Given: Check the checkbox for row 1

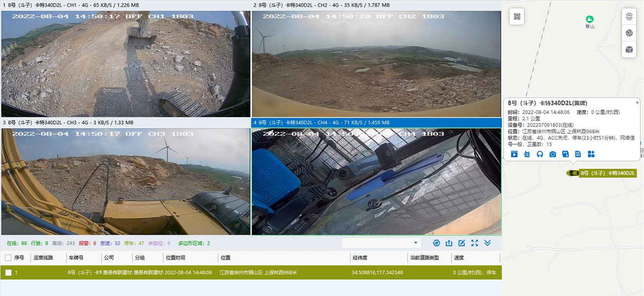Looking at the screenshot, I should pos(8,273).
